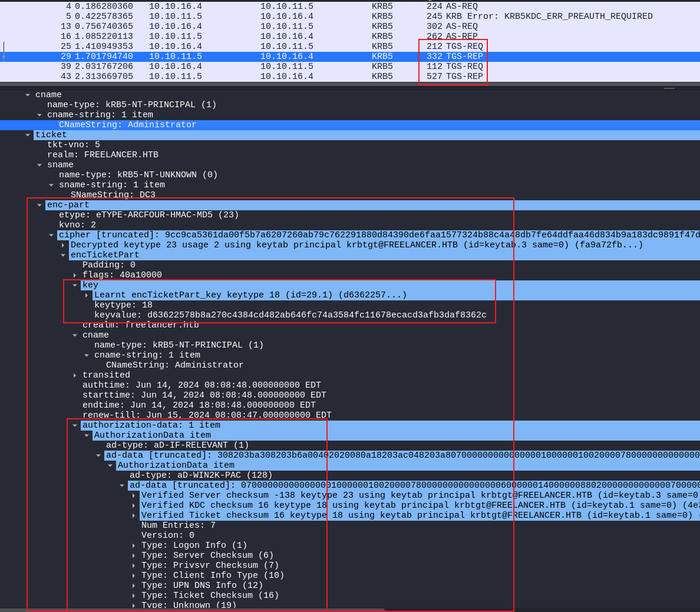The width and height of the screenshot is (700, 612).
Task: Expand Decrypted keytype 23 usage line
Action: [x=63, y=245]
